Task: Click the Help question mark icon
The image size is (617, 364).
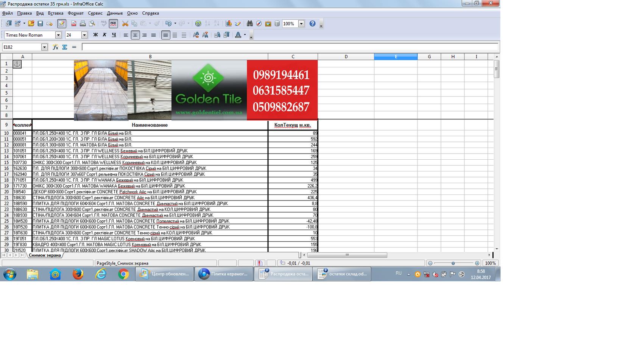Action: click(x=312, y=23)
